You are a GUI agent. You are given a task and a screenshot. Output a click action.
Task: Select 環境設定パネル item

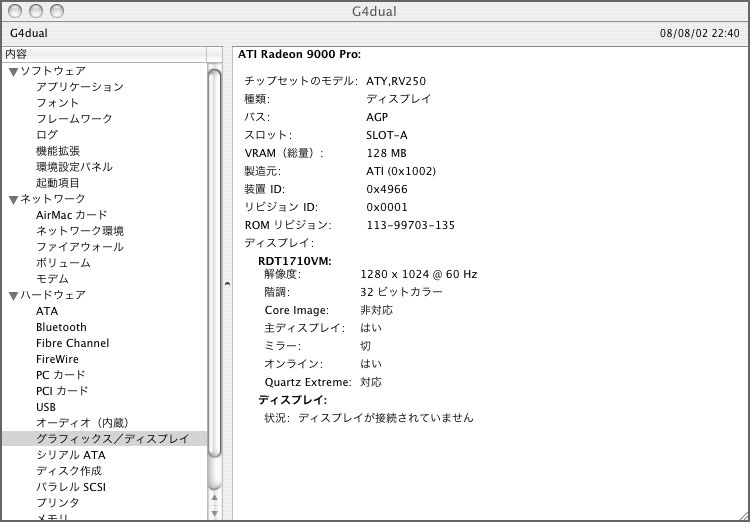(74, 167)
